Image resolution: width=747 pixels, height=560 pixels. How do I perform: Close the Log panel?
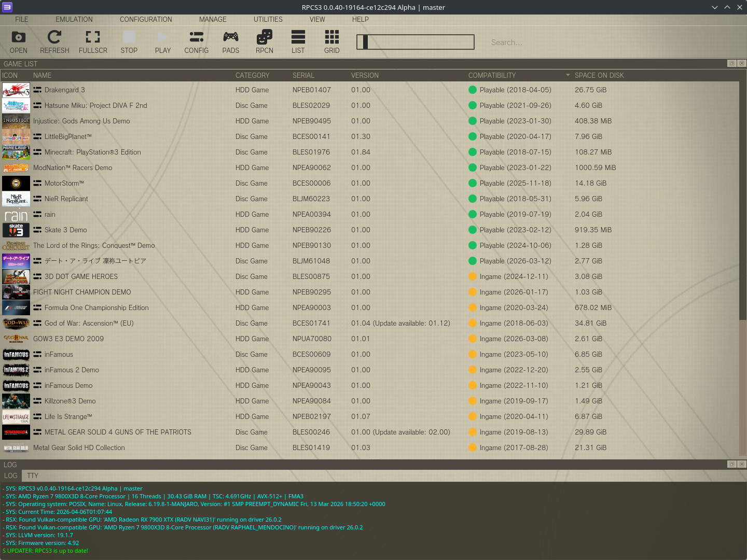(x=741, y=464)
